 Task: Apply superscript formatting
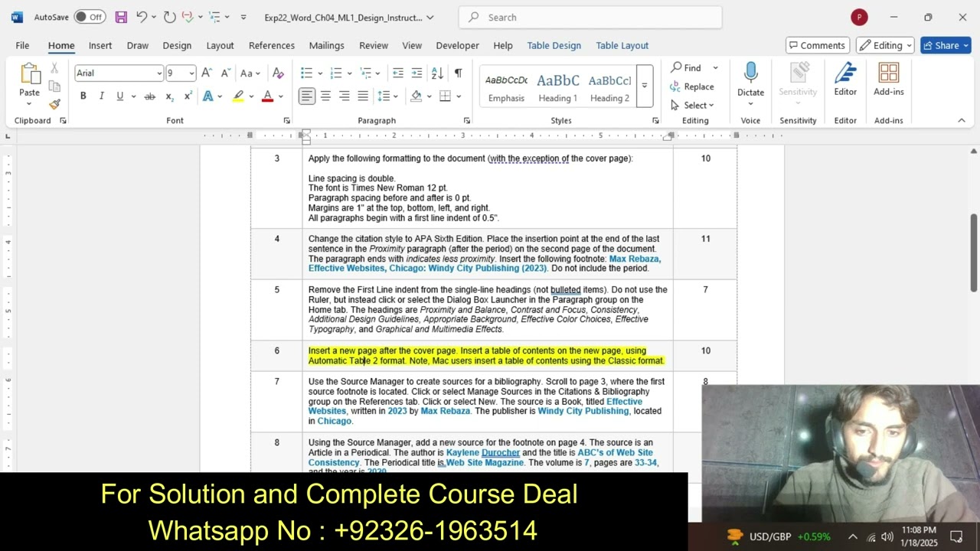pyautogui.click(x=188, y=96)
